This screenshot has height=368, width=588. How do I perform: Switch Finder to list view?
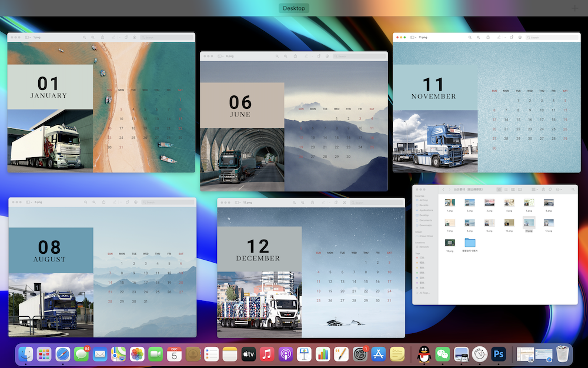pos(506,190)
